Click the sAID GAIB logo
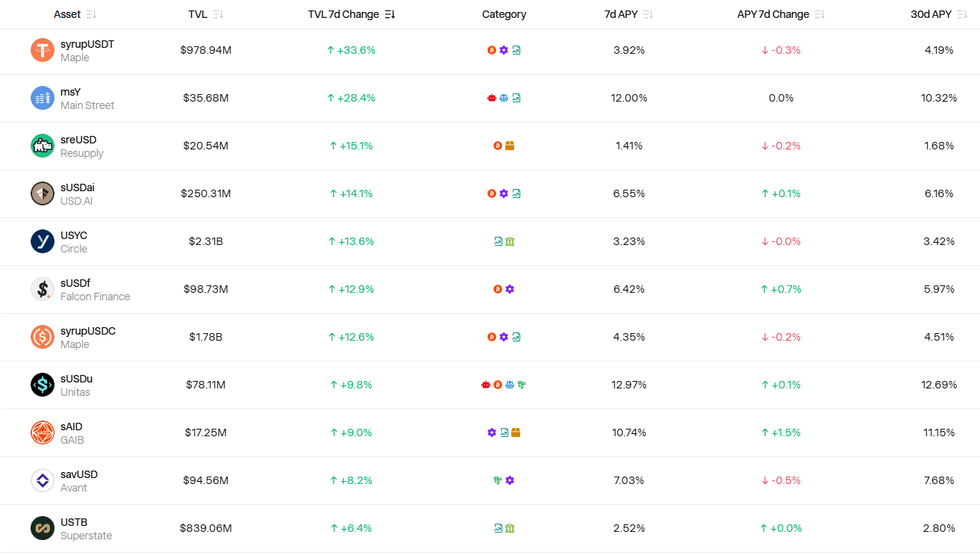 click(x=43, y=432)
